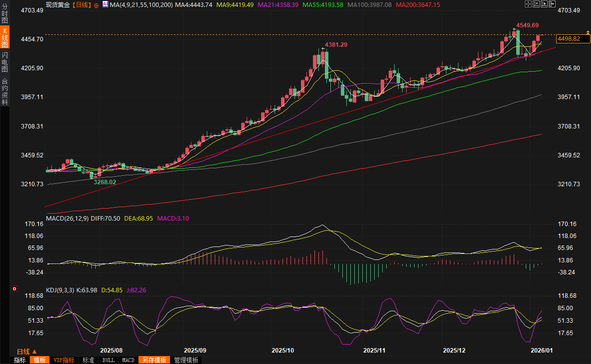The image size is (591, 364).
Task: Switch to the K线图 side tab
Action: (x=5, y=38)
